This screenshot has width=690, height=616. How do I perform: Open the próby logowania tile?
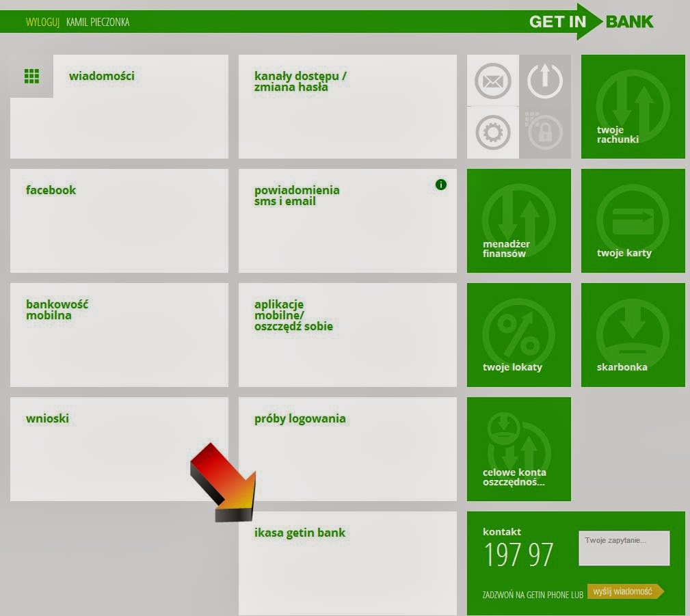[347, 449]
